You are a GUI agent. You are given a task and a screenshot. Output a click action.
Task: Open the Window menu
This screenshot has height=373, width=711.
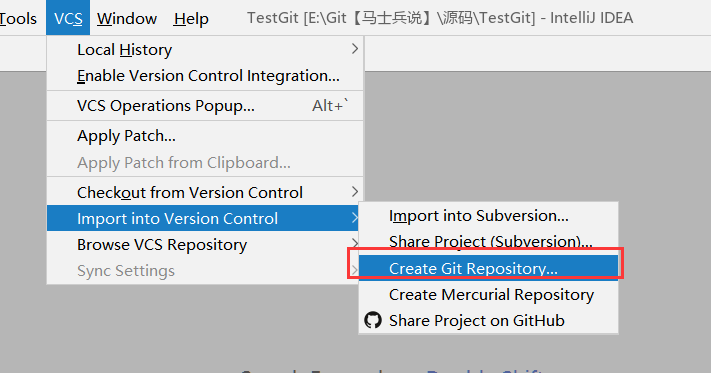(127, 18)
